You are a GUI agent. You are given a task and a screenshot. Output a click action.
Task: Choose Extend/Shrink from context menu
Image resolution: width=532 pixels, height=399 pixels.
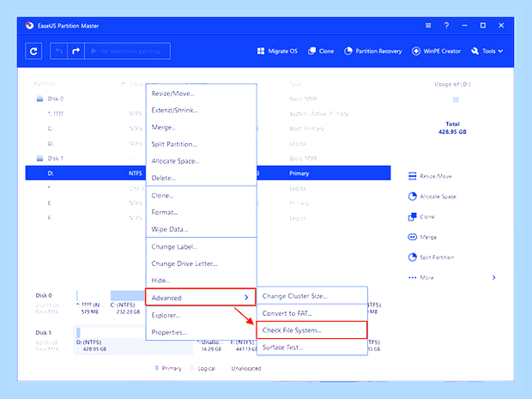coord(201,110)
